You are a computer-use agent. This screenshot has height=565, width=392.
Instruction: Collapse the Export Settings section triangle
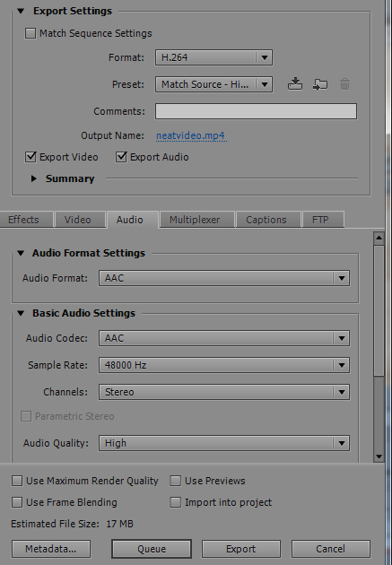21,11
